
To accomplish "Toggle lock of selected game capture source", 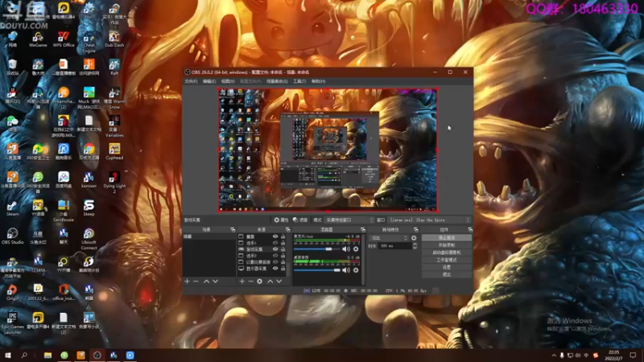I will pos(283,249).
